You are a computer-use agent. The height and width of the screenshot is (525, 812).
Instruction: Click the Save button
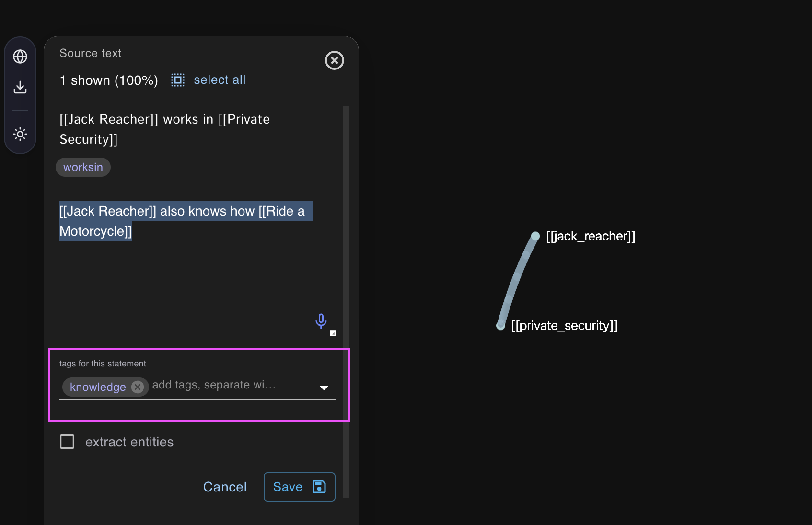(300, 487)
